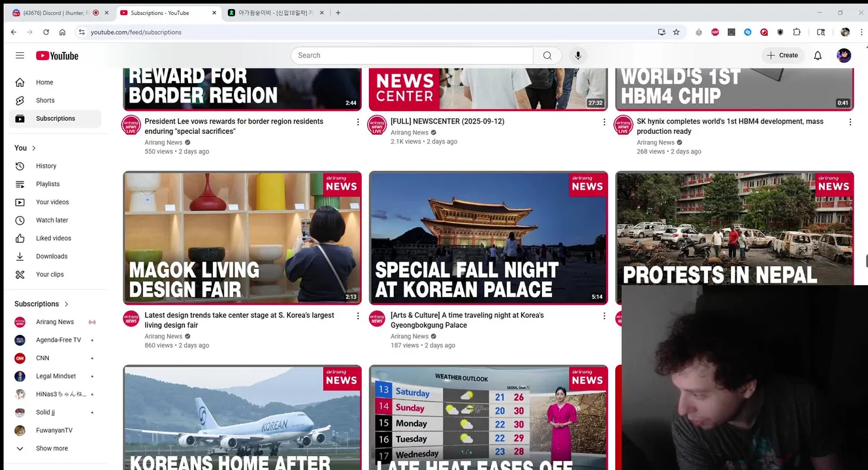Open options for FULL NEWSCENTER video
The image size is (868, 470).
[x=603, y=122]
